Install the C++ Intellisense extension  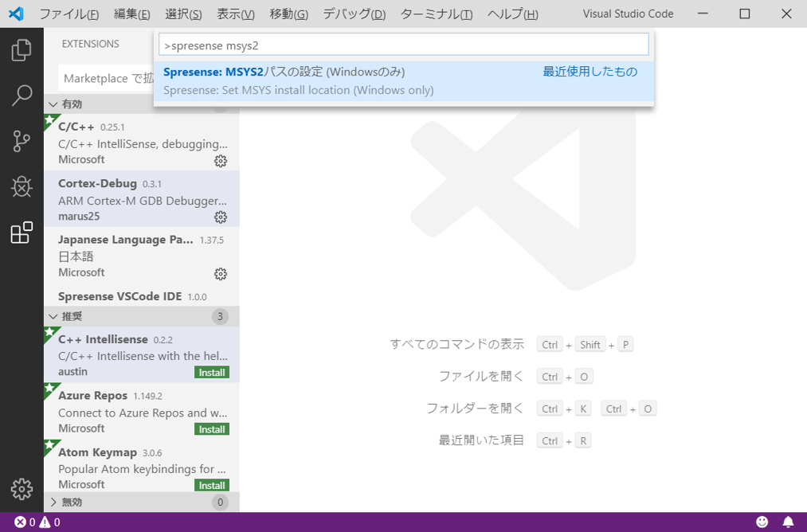pyautogui.click(x=211, y=372)
